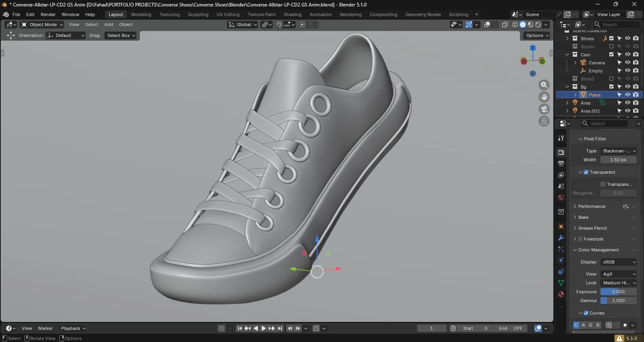This screenshot has width=644, height=342.
Task: Click the viewport zoom magnifier gizmo
Action: (544, 85)
